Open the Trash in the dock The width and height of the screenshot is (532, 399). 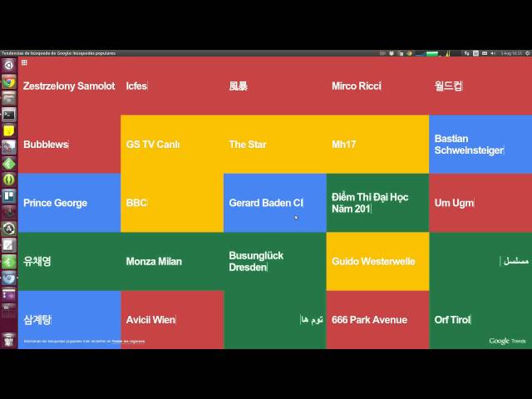pyautogui.click(x=9, y=339)
